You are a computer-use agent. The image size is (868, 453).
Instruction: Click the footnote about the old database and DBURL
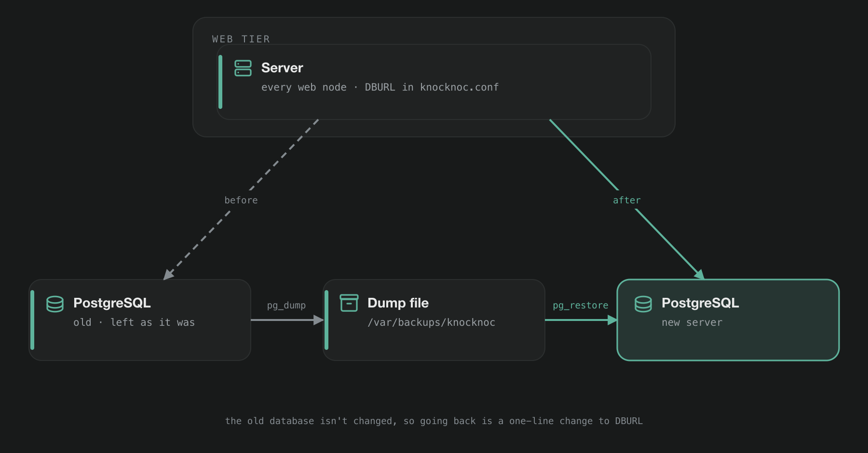tap(434, 421)
